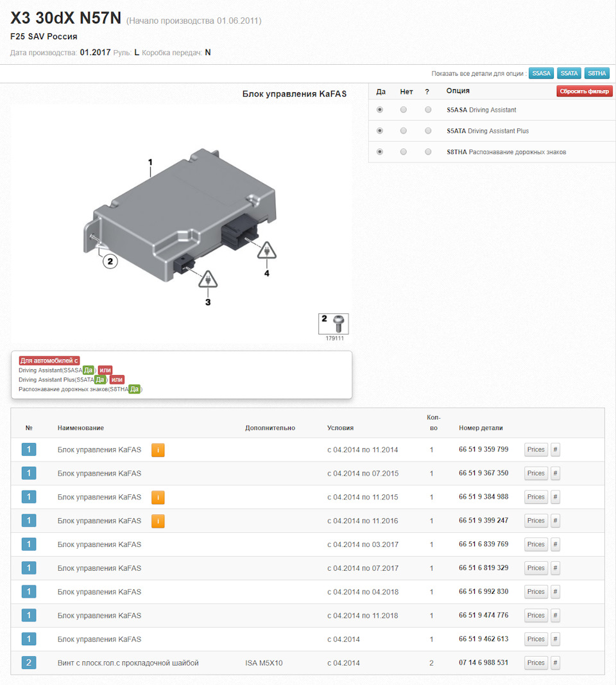The height and width of the screenshot is (685, 616).
Task: Click the X3 30dX N57N model title
Action: point(65,18)
